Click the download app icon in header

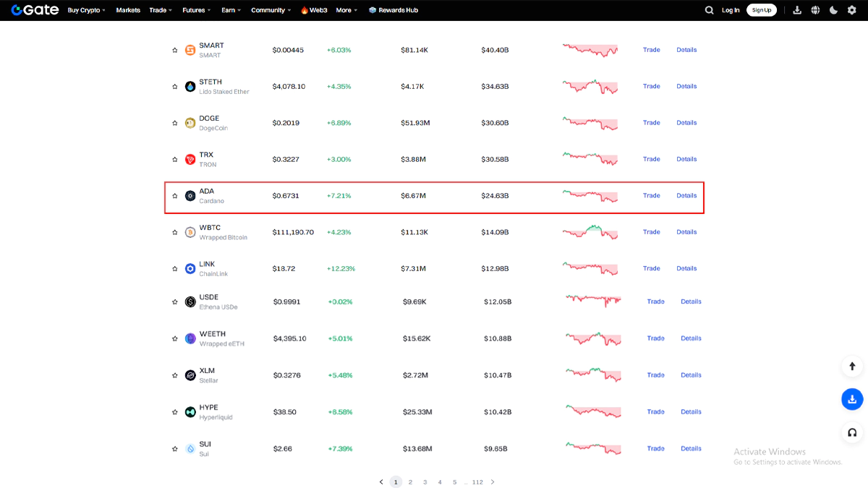(797, 10)
